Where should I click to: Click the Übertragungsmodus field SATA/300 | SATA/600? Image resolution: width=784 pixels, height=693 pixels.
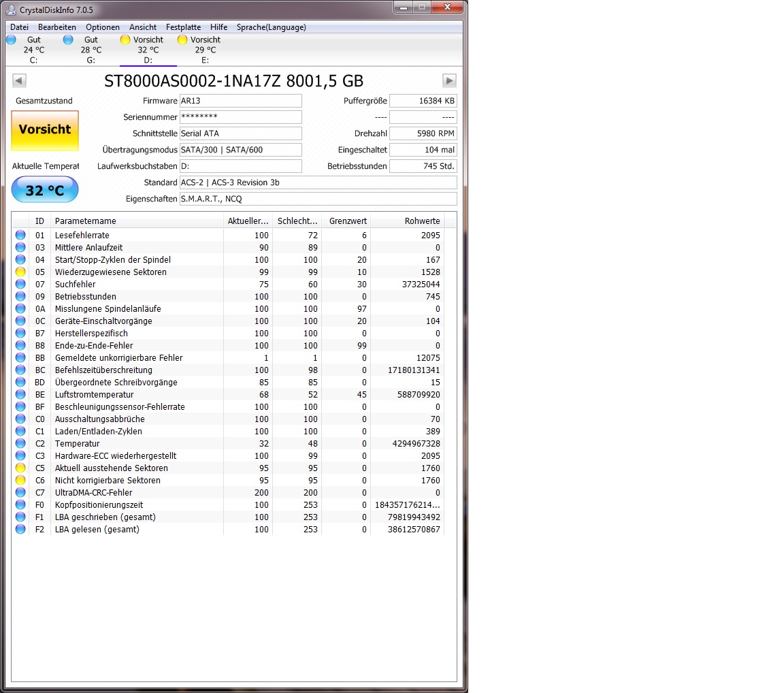[x=240, y=150]
